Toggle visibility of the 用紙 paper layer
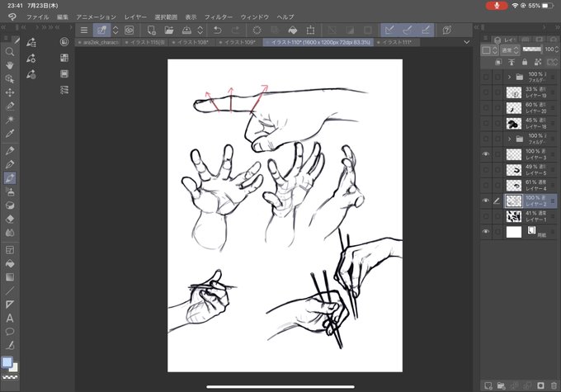Viewport: 561px width, 392px height. [x=485, y=232]
